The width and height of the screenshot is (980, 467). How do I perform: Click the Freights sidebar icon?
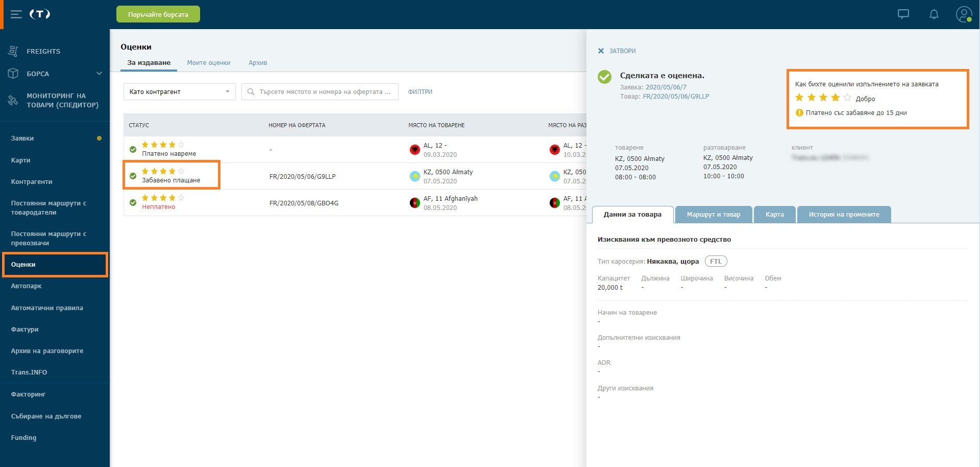point(14,51)
